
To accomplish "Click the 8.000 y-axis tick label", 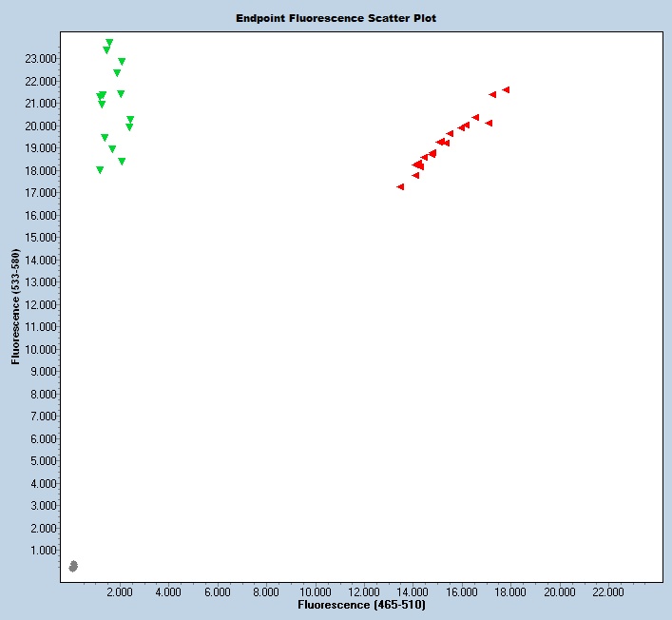I will 44,394.
